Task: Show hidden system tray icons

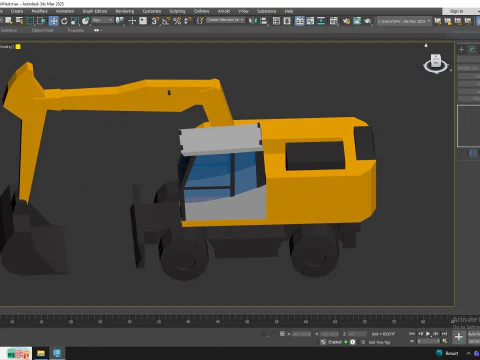Action: (468, 353)
